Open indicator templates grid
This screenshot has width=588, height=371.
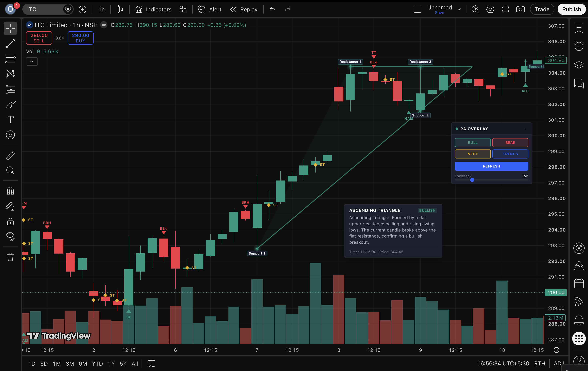pos(183,9)
